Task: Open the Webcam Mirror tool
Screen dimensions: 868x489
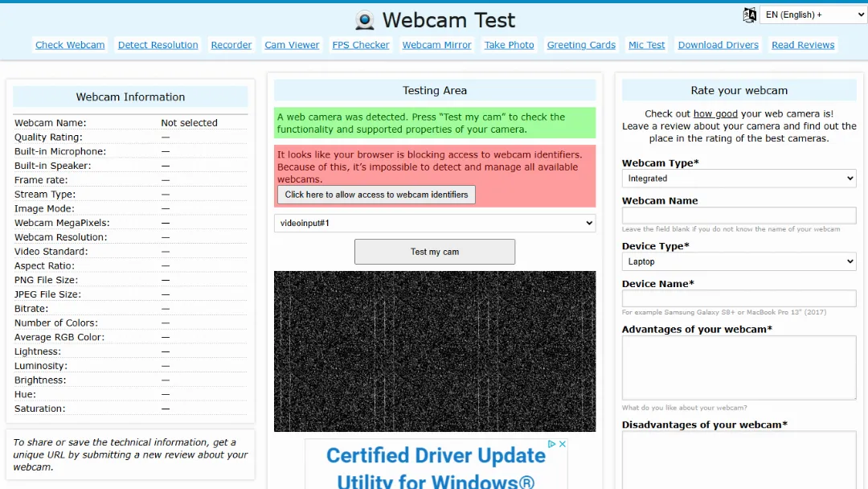Action: point(436,44)
